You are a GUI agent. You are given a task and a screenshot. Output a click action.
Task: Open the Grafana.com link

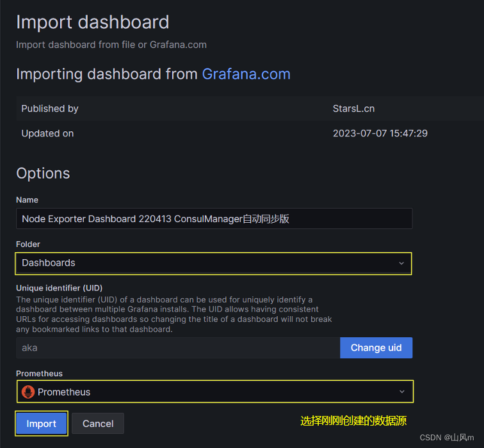point(246,74)
